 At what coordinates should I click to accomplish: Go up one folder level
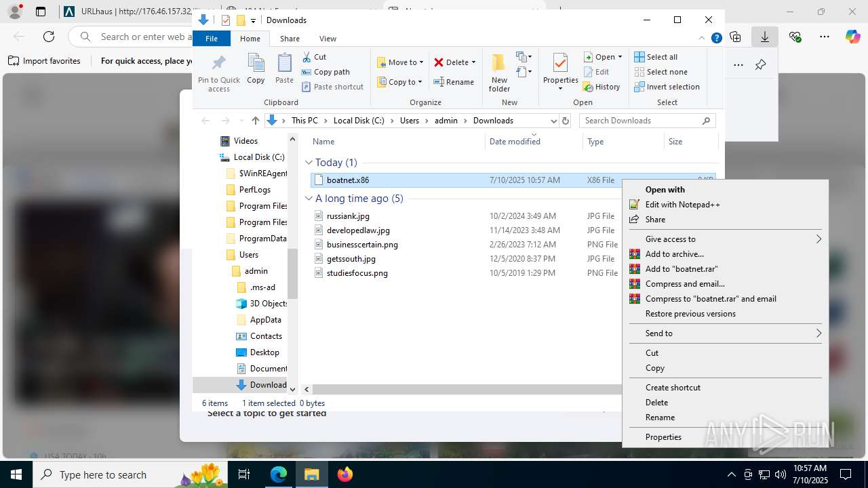(x=256, y=121)
